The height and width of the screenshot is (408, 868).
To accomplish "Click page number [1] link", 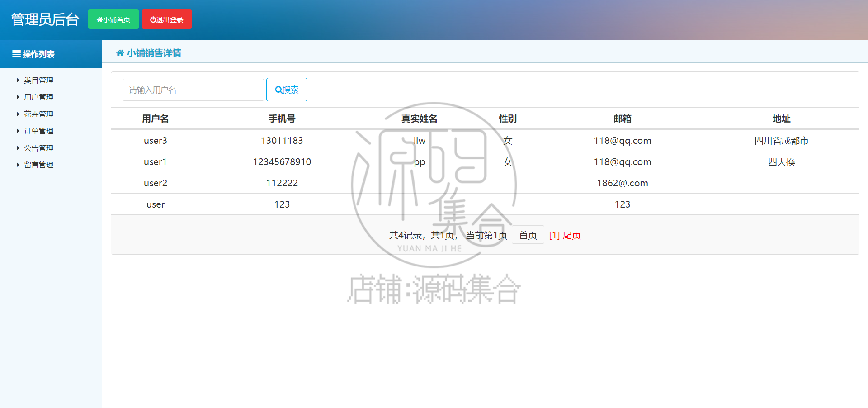I will (x=554, y=235).
